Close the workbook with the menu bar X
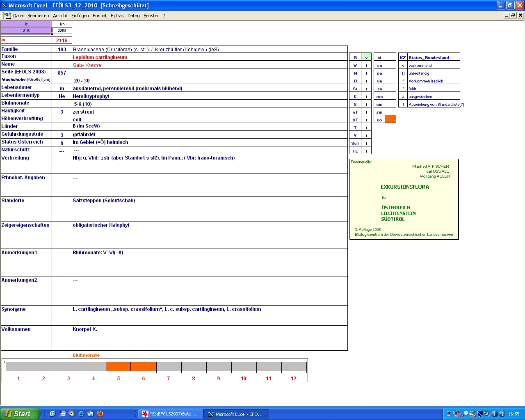 [x=520, y=15]
